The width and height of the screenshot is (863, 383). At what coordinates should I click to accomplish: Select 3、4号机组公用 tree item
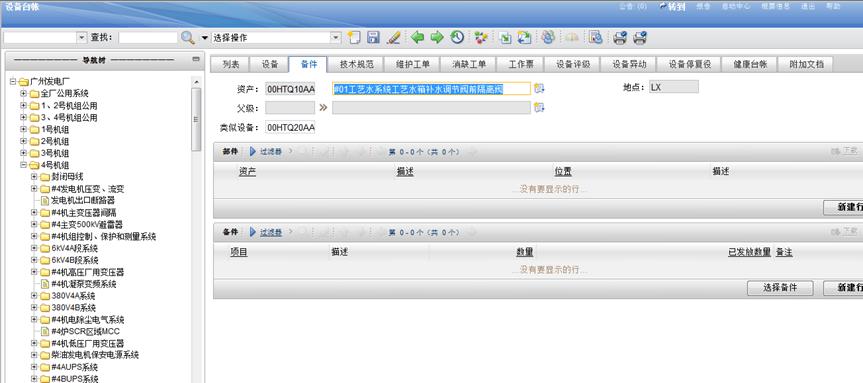tap(69, 117)
